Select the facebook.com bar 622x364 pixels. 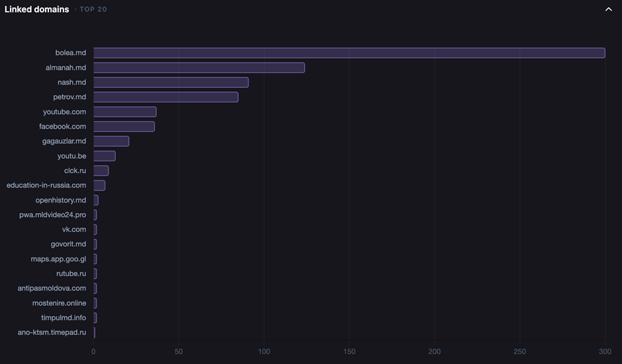pos(124,126)
